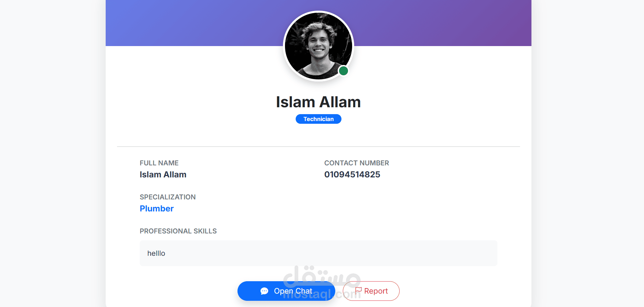Click the PROFESSIONAL SKILLS section label
The image size is (644, 307).
click(x=178, y=231)
